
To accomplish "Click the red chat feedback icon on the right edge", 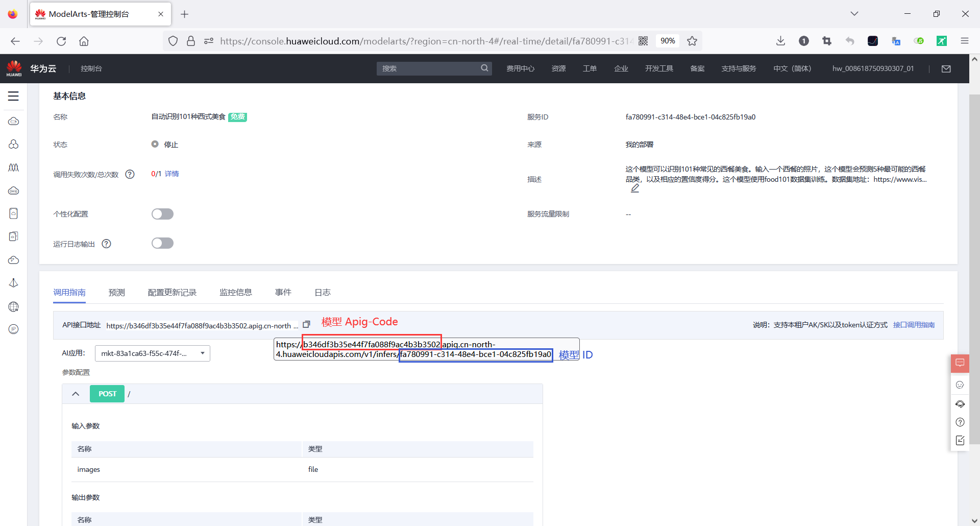I will pos(960,363).
